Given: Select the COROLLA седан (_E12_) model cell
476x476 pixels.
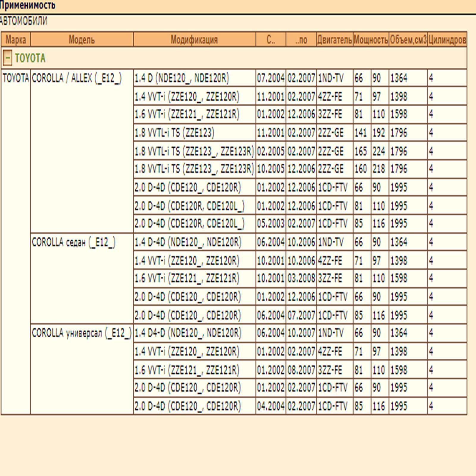Looking at the screenshot, I should 73,242.
